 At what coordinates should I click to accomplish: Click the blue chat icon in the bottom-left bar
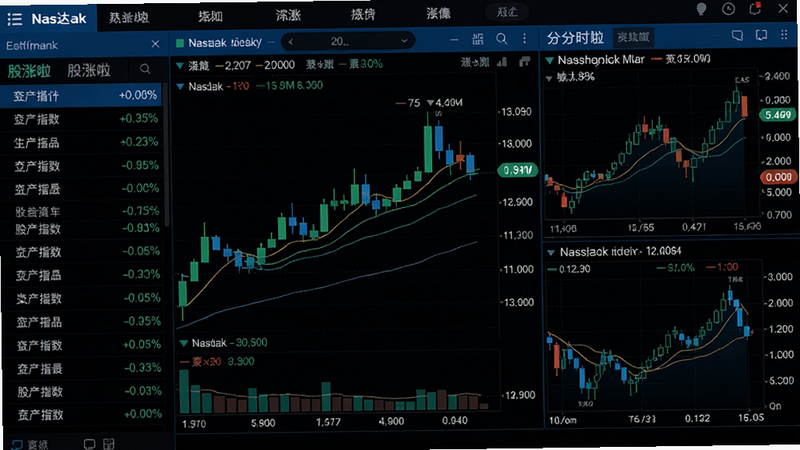click(17, 444)
